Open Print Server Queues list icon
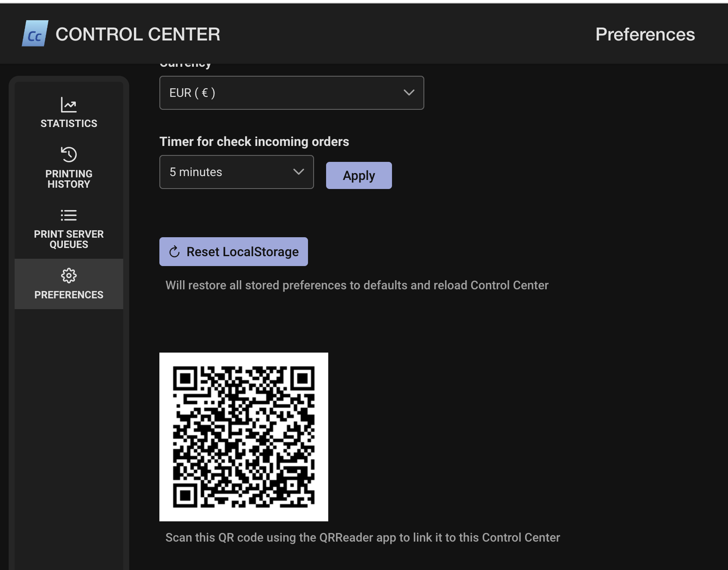 click(x=69, y=215)
